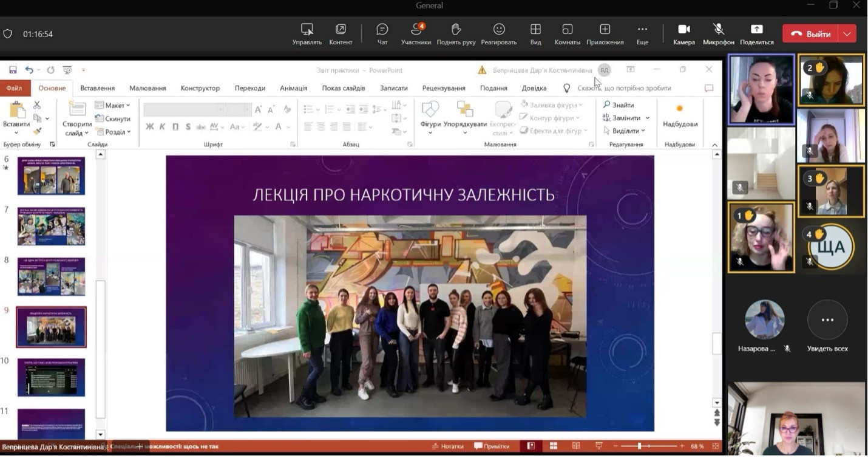Toggle the Notes pane in status bar

[447, 446]
